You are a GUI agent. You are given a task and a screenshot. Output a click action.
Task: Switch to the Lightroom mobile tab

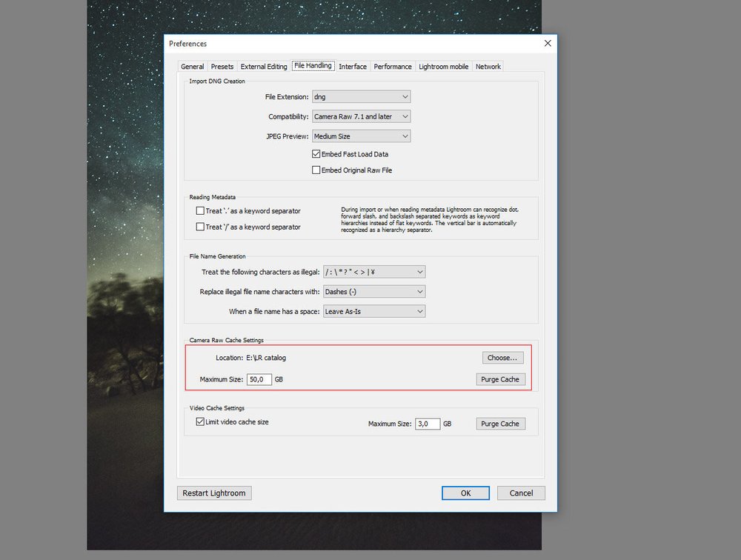pos(443,66)
